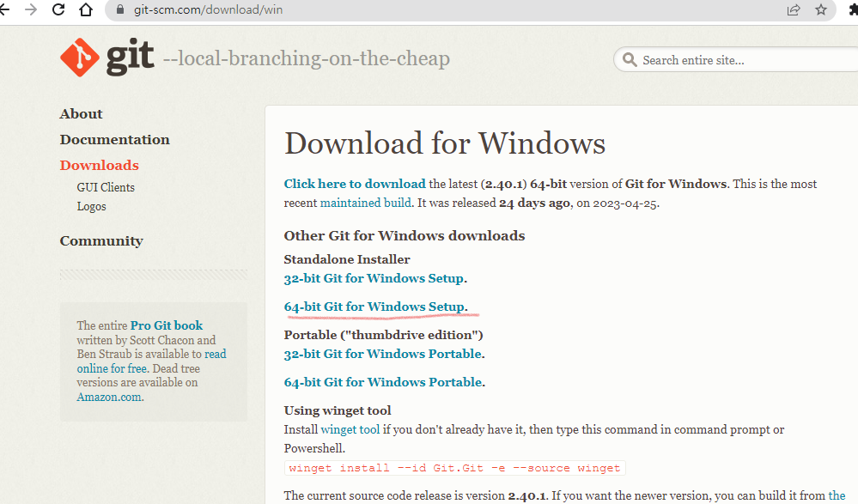The width and height of the screenshot is (858, 504).
Task: Click the Download for Windows heading
Action: pos(445,143)
